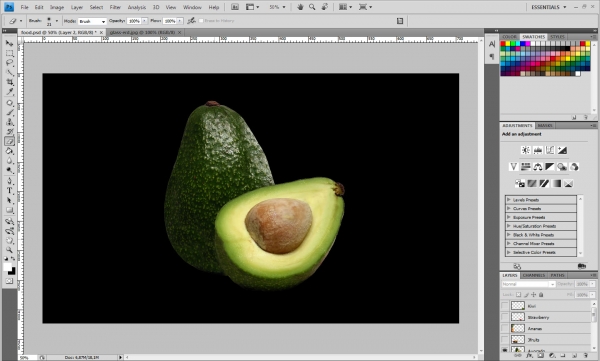Select the 3D Orbit camera tool
Image resolution: width=600 pixels, height=361 pixels.
[x=9, y=231]
